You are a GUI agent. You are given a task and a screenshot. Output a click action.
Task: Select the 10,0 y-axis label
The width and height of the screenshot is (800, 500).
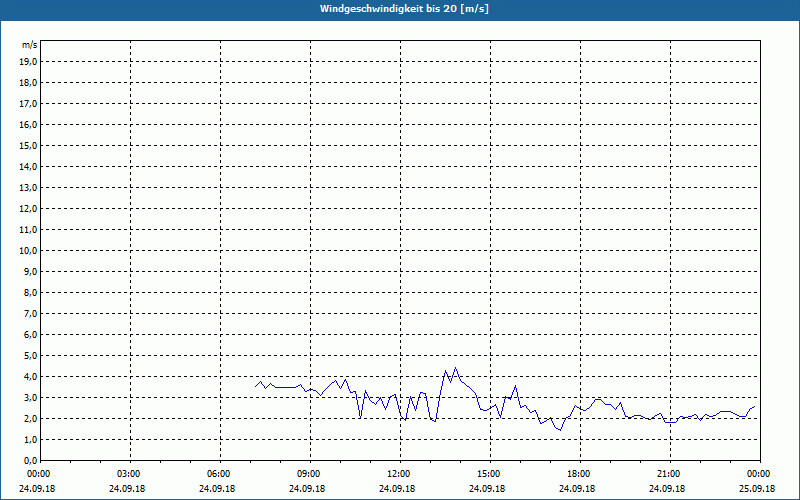pos(29,251)
